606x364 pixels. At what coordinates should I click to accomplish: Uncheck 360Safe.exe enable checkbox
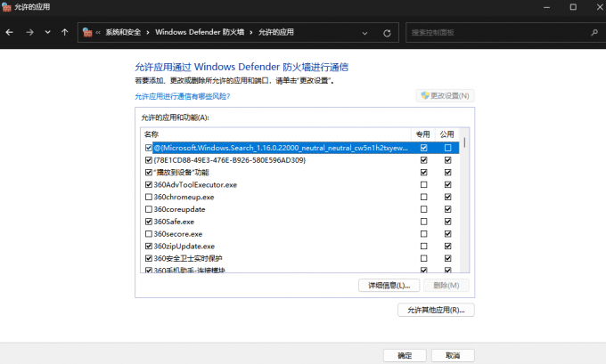tap(149, 222)
